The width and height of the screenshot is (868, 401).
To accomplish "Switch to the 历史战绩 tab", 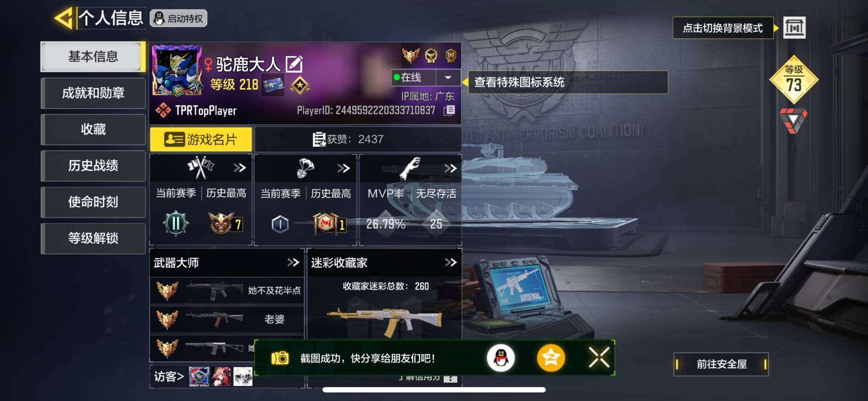I will (x=93, y=166).
